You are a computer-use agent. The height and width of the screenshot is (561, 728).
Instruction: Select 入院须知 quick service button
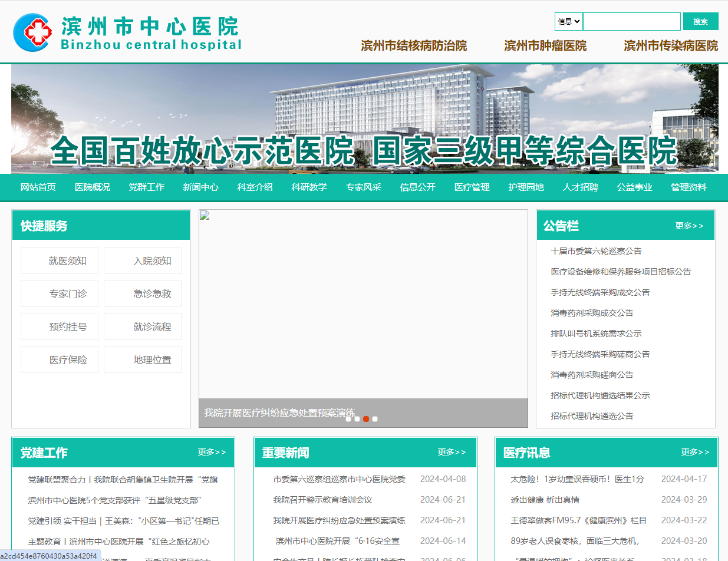click(x=143, y=260)
